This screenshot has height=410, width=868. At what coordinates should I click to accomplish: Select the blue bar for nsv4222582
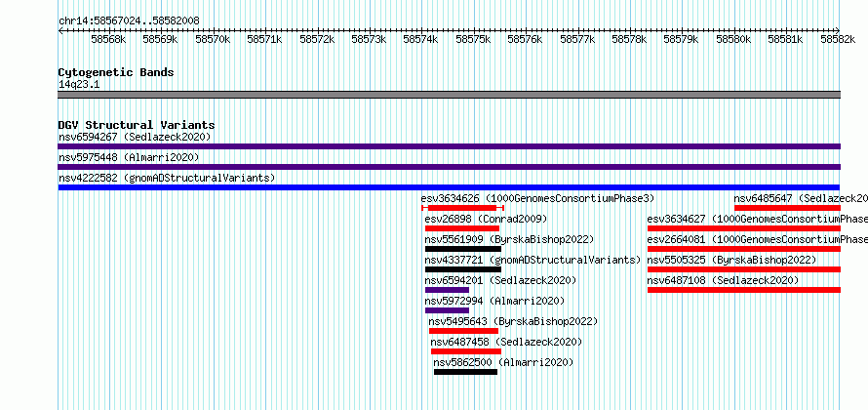449,187
